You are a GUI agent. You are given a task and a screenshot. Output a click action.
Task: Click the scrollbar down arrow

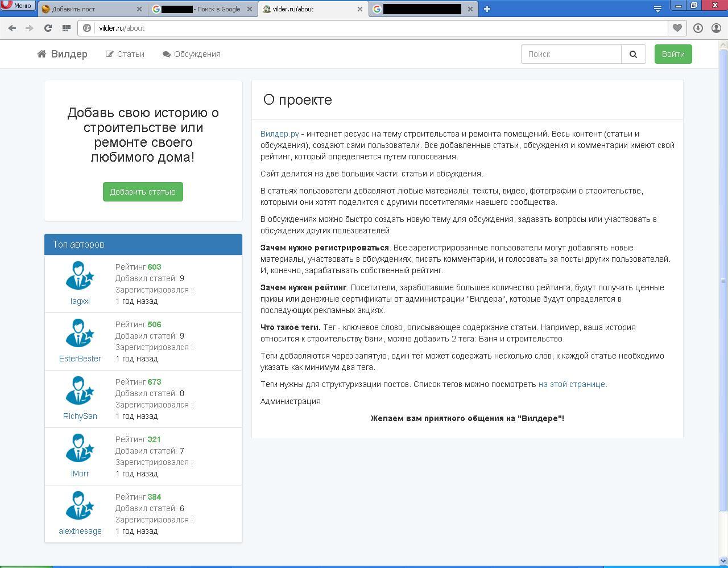(723, 561)
